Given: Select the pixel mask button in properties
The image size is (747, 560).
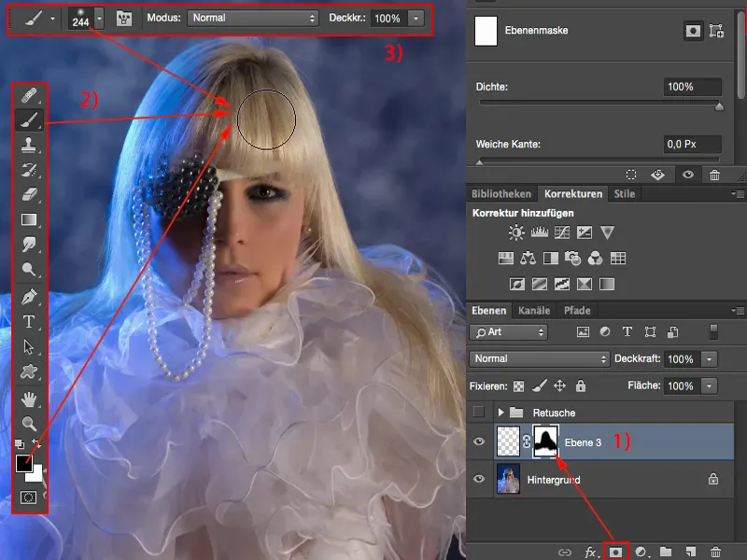Looking at the screenshot, I should pyautogui.click(x=693, y=31).
